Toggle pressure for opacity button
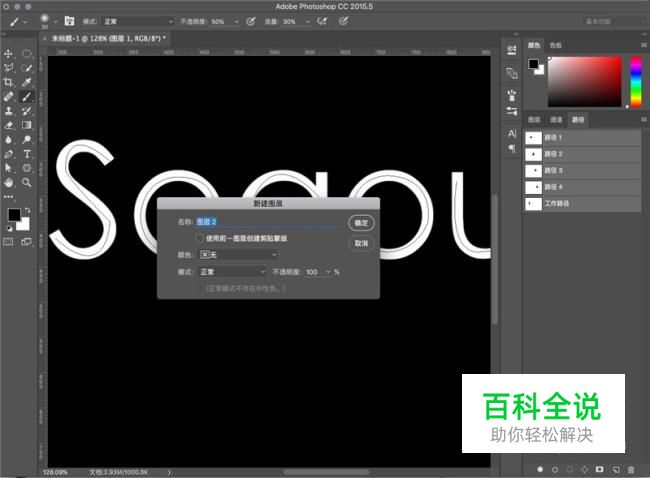650x478 pixels. (x=251, y=21)
